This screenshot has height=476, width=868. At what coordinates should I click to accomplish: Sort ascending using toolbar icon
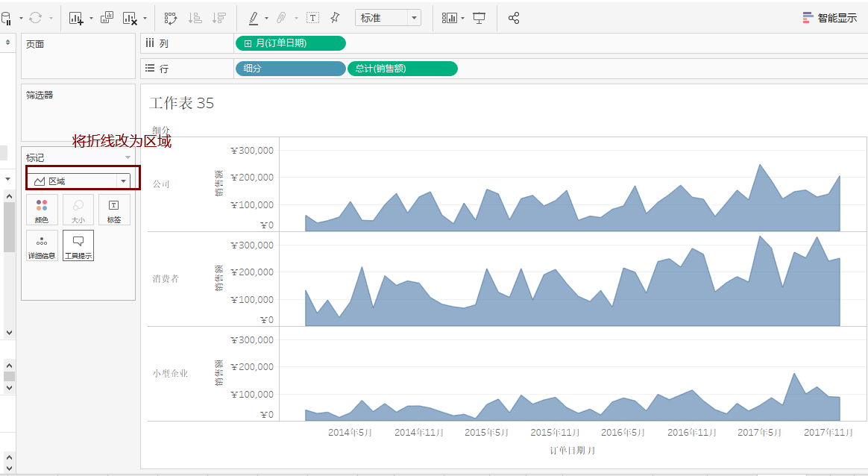click(195, 19)
